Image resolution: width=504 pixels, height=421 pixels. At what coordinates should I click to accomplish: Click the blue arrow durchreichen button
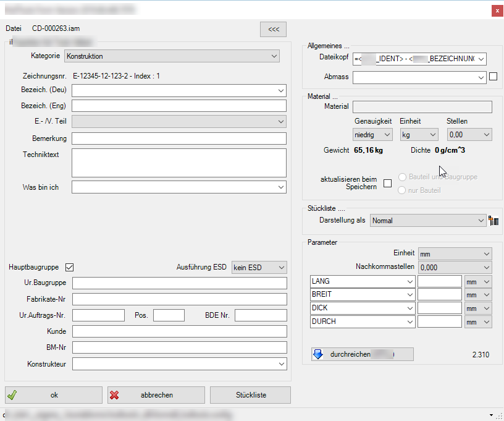362,354
